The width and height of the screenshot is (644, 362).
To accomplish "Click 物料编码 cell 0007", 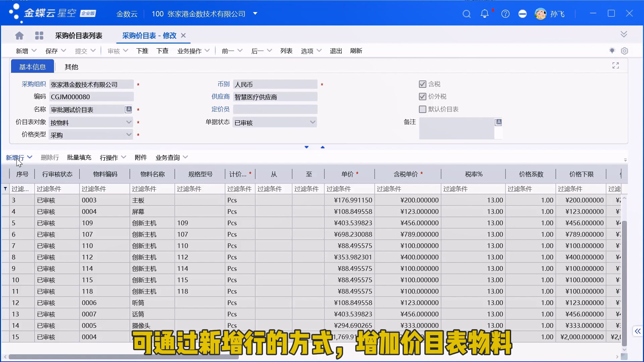I will pyautogui.click(x=105, y=314).
